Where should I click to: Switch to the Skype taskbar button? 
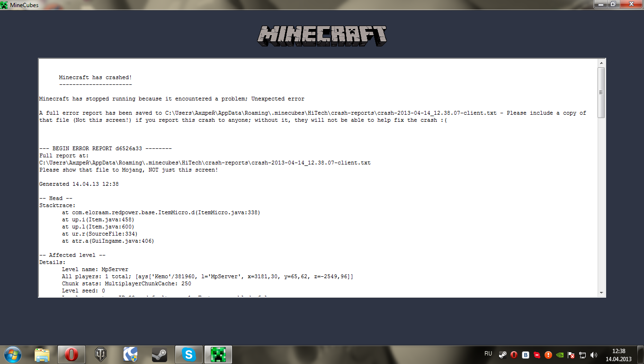189,355
